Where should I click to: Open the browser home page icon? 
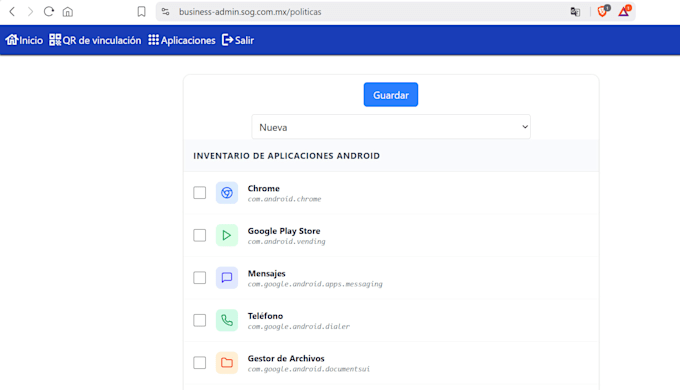click(68, 12)
